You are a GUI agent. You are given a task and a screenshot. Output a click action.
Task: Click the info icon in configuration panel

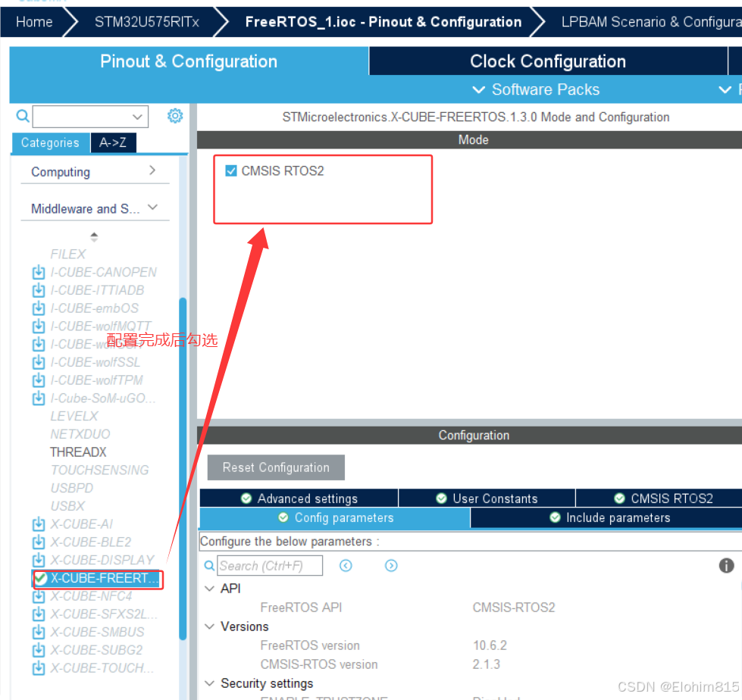[726, 565]
